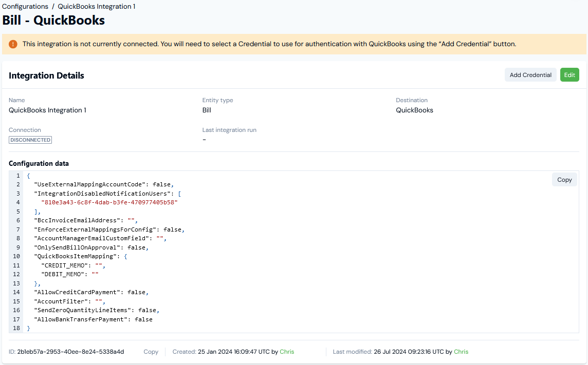Viewport: 588px width, 365px height.
Task: Copy the integration ID value
Action: pyautogui.click(x=151, y=352)
